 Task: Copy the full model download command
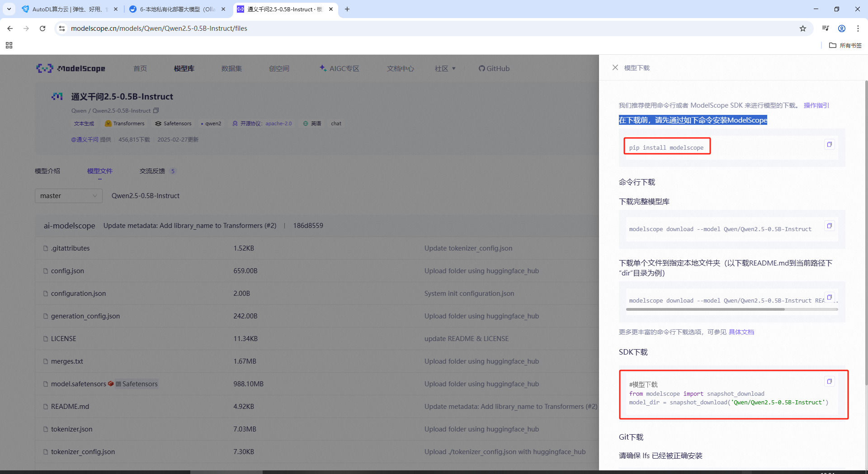pyautogui.click(x=829, y=226)
